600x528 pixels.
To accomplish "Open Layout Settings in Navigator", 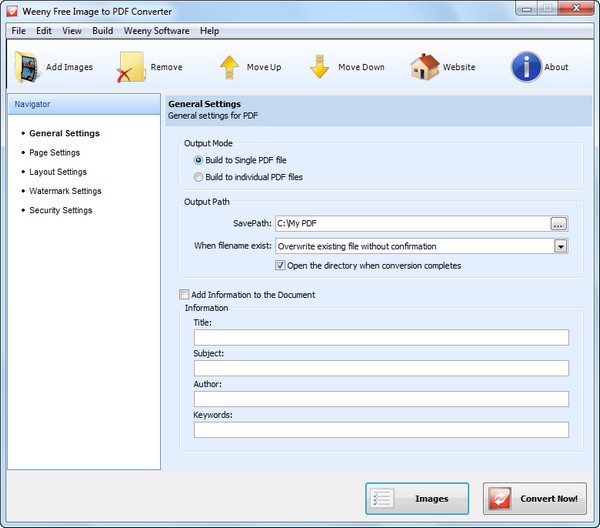I will 58,172.
